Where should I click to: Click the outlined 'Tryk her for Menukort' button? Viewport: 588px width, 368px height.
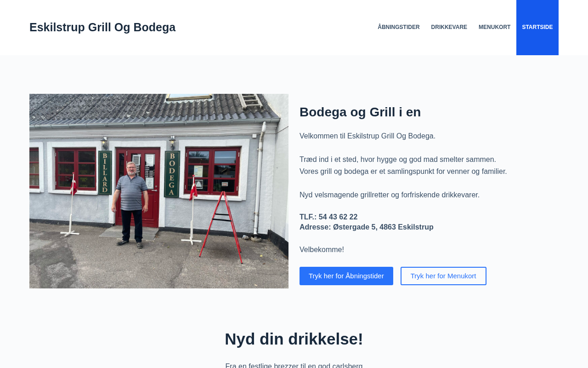443,276
